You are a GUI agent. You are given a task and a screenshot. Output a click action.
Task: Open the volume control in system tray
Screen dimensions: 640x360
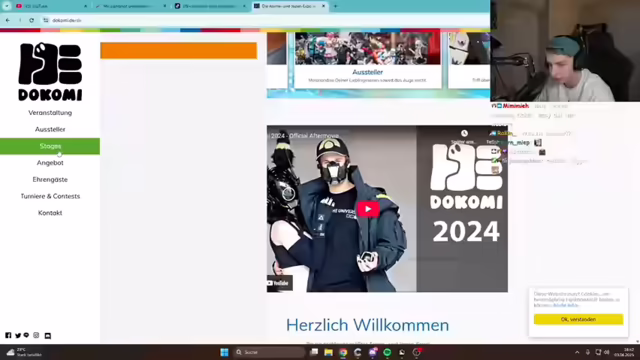click(x=607, y=352)
